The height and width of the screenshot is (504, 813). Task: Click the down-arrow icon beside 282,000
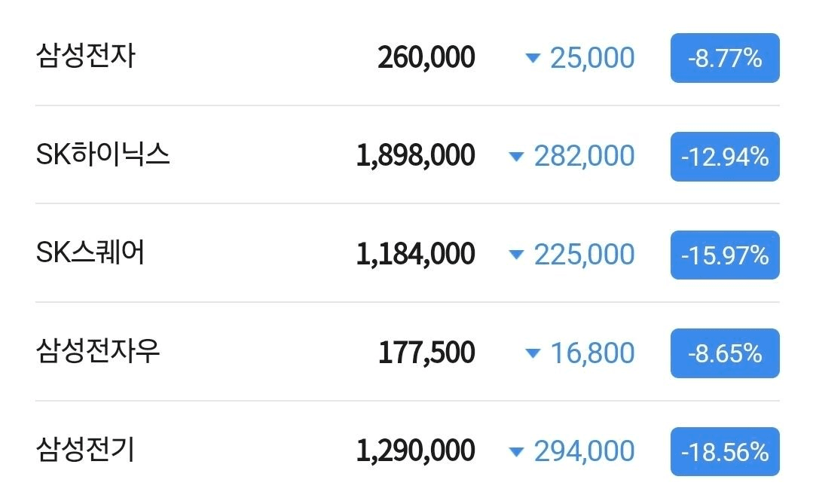[x=516, y=156]
